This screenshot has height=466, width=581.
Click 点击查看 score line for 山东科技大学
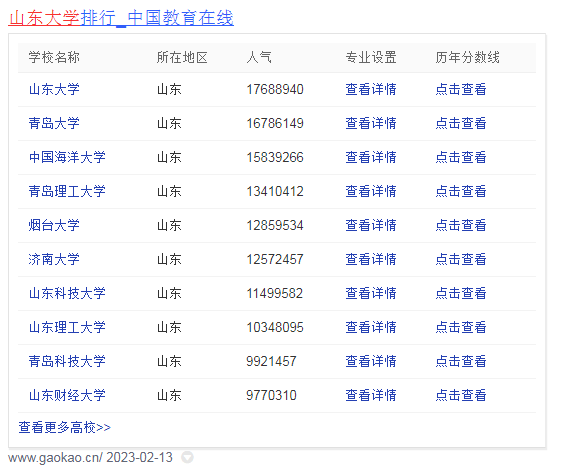(461, 293)
